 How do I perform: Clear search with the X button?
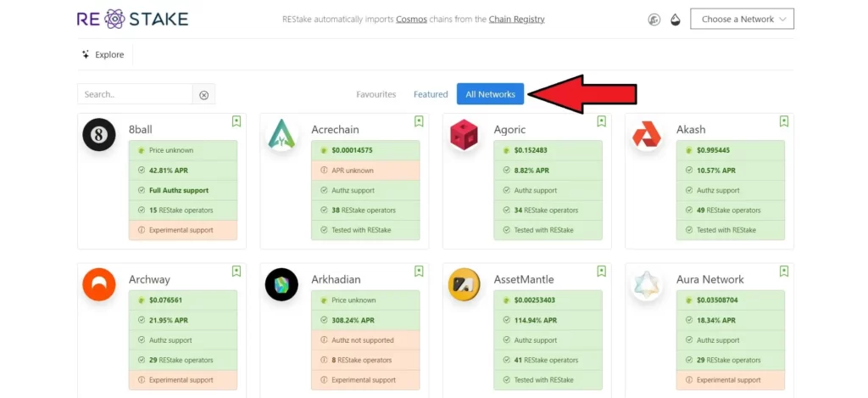pyautogui.click(x=203, y=95)
